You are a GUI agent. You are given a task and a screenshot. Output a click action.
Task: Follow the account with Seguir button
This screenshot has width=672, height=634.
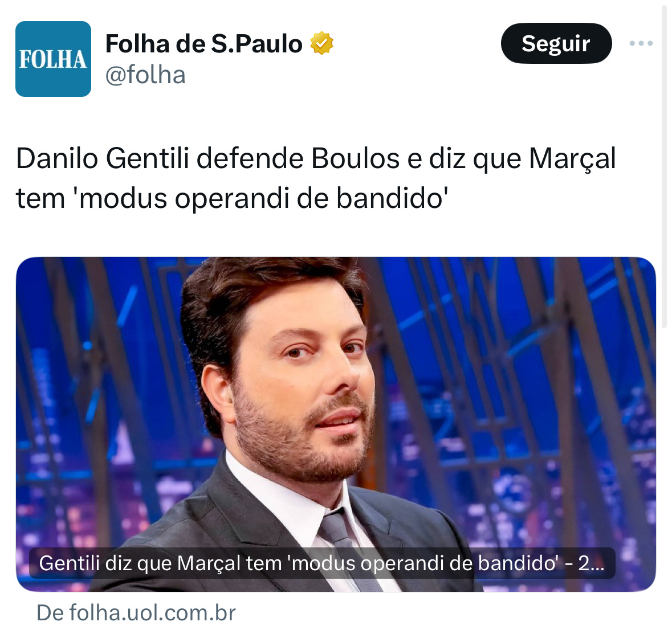556,43
